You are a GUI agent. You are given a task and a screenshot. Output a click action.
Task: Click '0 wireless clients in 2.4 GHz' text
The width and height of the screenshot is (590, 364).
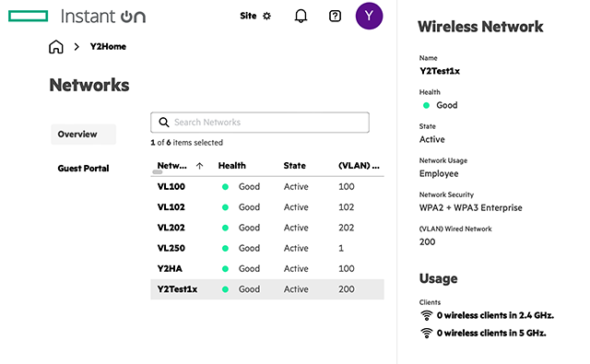pyautogui.click(x=495, y=315)
